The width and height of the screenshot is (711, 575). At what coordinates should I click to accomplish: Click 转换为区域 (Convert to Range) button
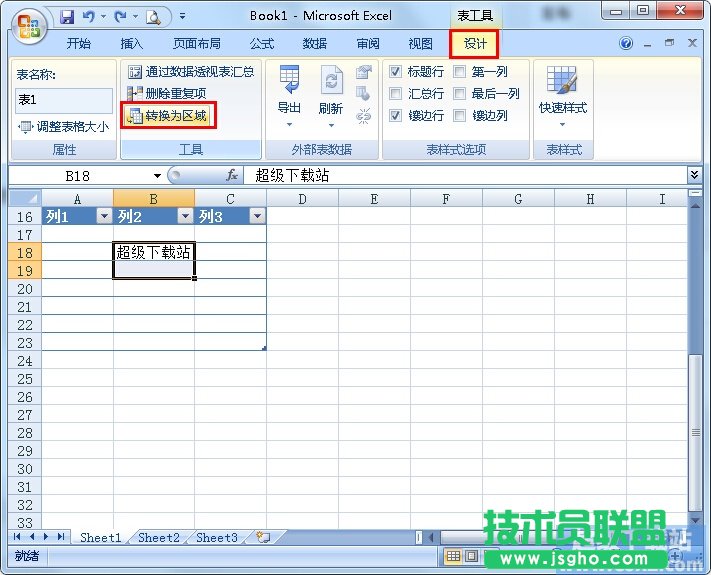pyautogui.click(x=168, y=116)
